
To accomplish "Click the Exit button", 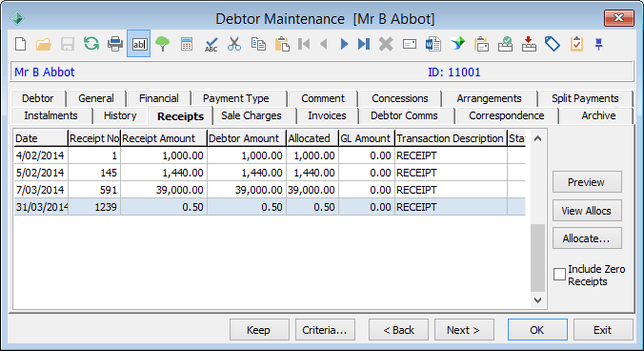I will 603,330.
